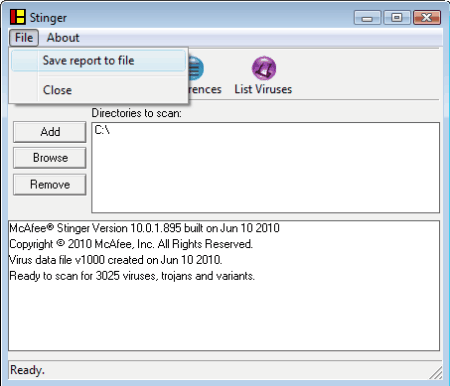Click the Browse button
The image size is (450, 386).
coord(50,158)
